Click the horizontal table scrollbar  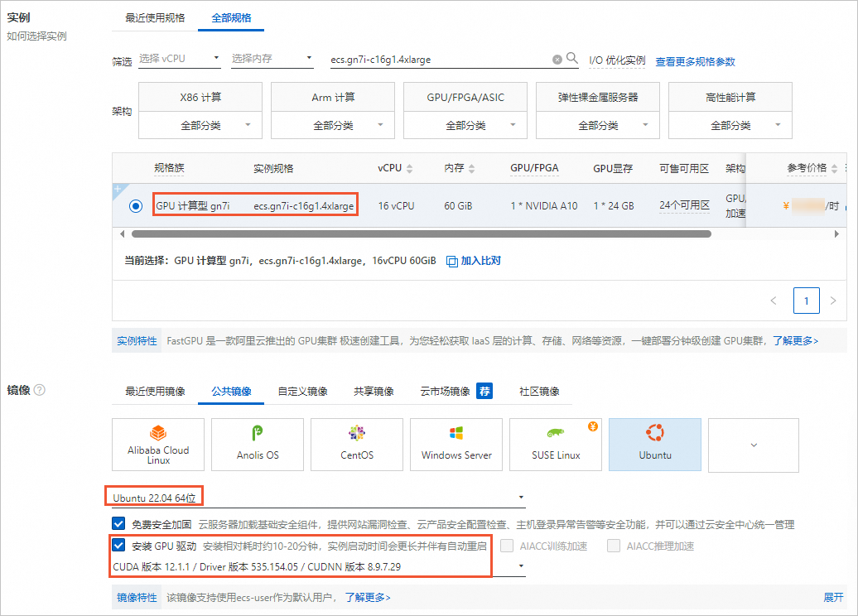[x=422, y=233]
